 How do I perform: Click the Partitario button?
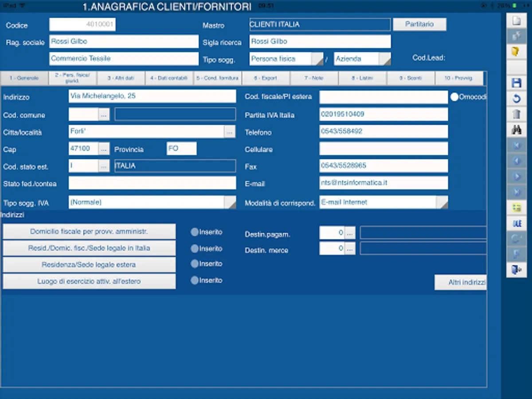click(419, 24)
